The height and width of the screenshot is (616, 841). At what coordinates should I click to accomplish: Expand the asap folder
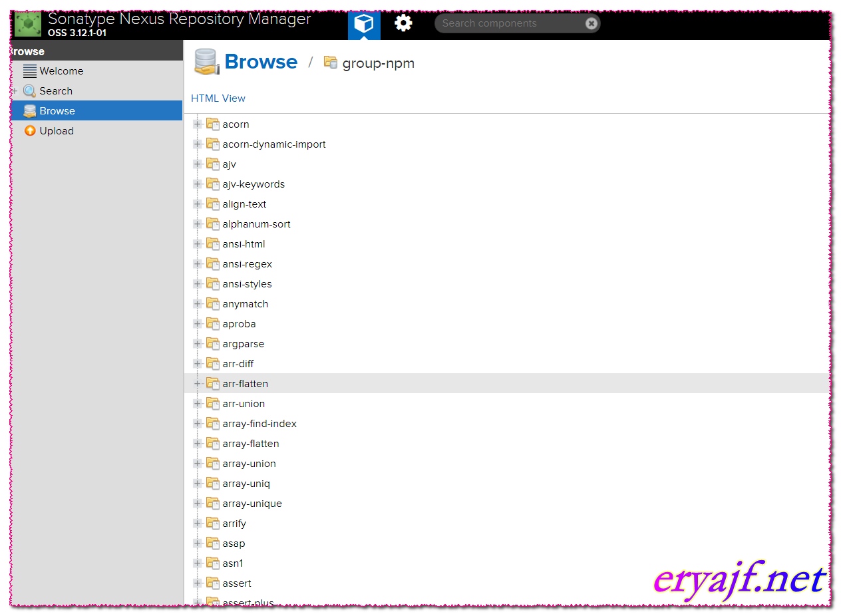(x=198, y=543)
